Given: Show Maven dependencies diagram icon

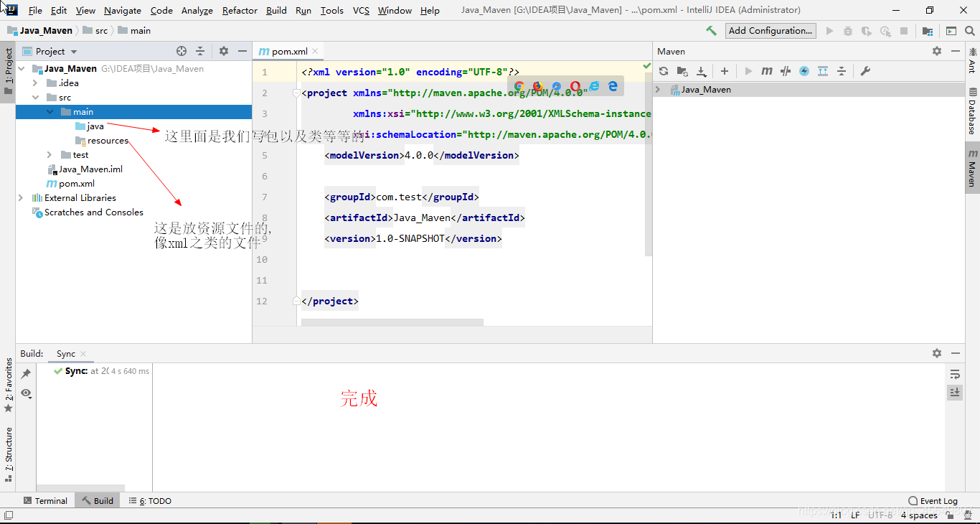Looking at the screenshot, I should pos(823,71).
